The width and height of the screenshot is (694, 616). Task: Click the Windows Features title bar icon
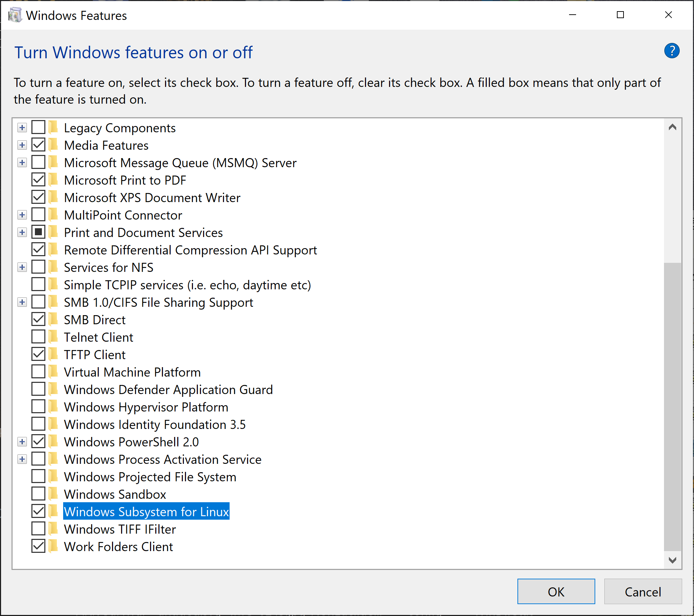(x=15, y=15)
